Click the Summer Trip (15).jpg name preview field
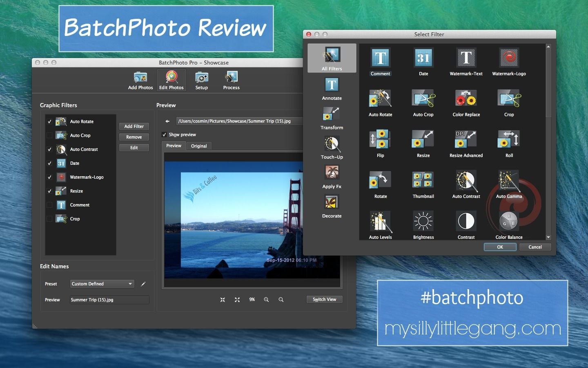 (109, 300)
